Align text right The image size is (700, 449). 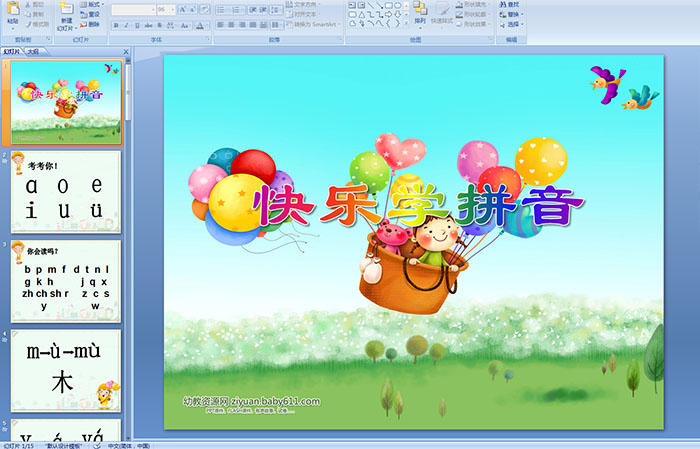tap(242, 25)
